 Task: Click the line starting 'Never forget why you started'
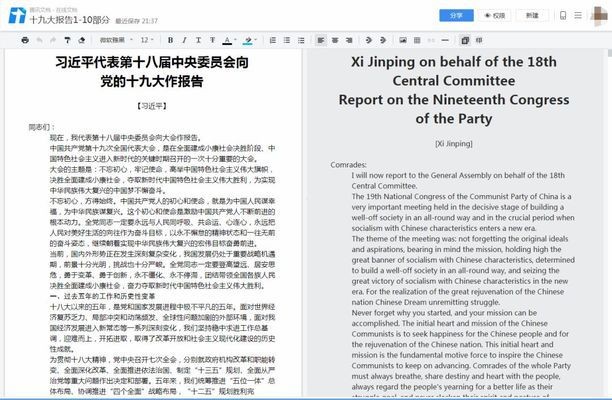[444, 313]
